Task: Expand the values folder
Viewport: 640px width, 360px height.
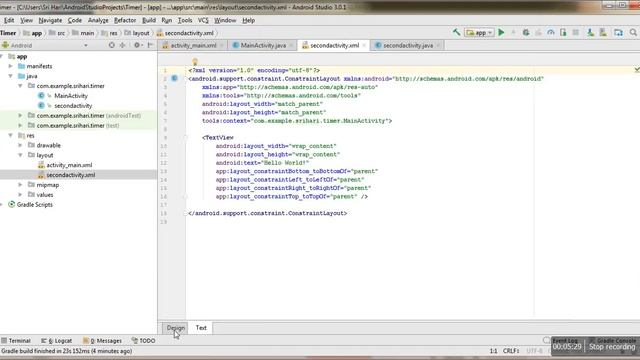Action: click(20, 195)
